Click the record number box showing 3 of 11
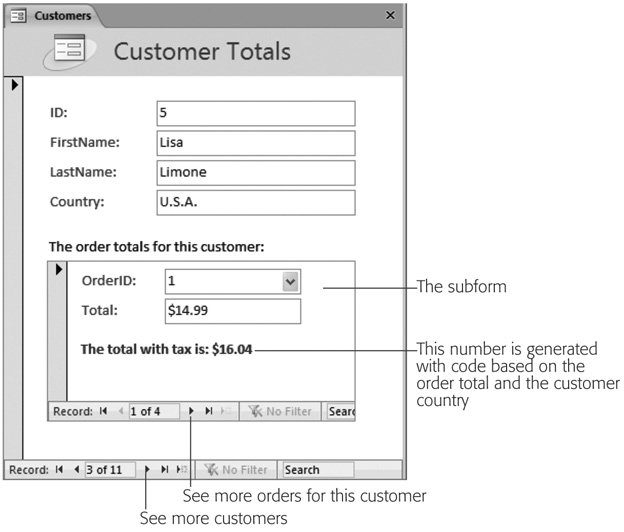Viewport: 624px width, 532px height. 110,470
